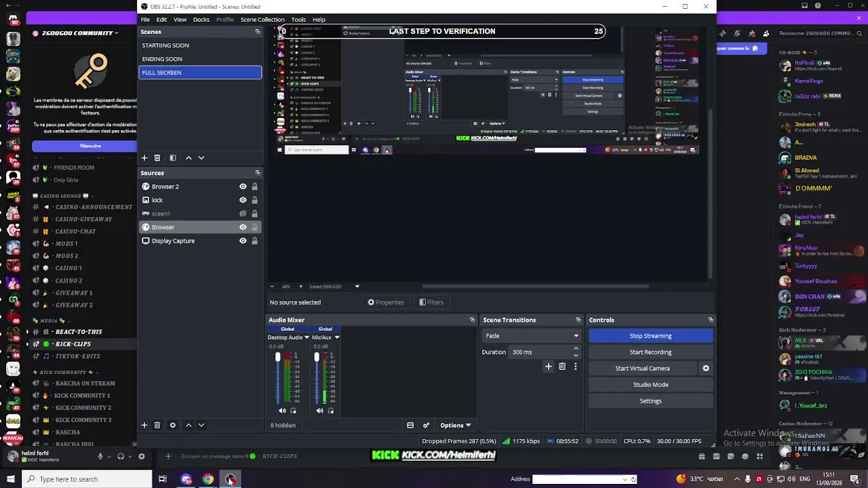Hide the Browser source
The image size is (868, 488).
(243, 227)
